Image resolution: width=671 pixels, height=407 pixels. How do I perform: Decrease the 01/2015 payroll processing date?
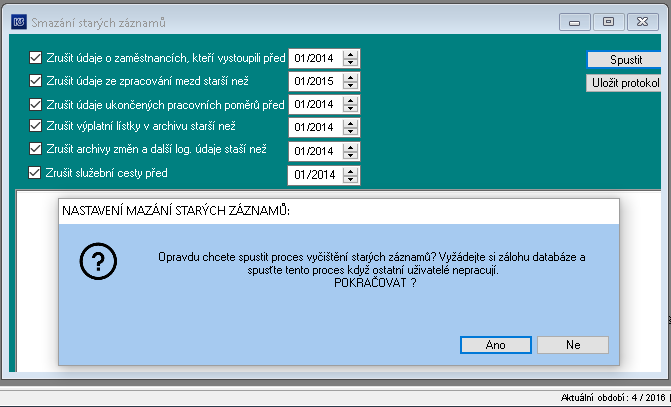(350, 85)
